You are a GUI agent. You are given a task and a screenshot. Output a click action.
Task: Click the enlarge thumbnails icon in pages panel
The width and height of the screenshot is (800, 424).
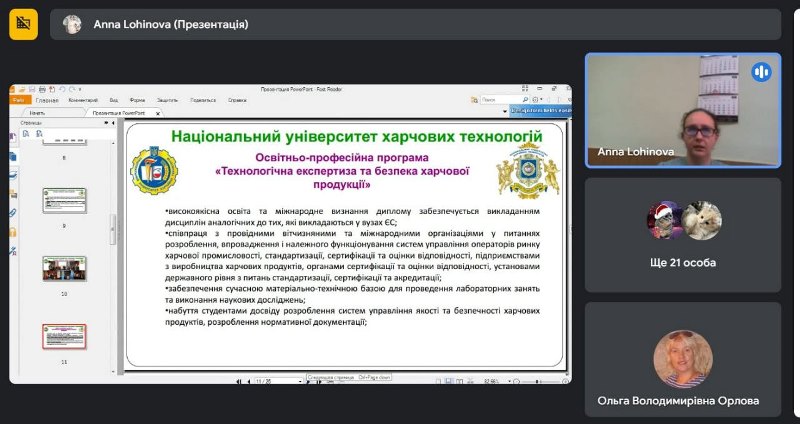26,134
